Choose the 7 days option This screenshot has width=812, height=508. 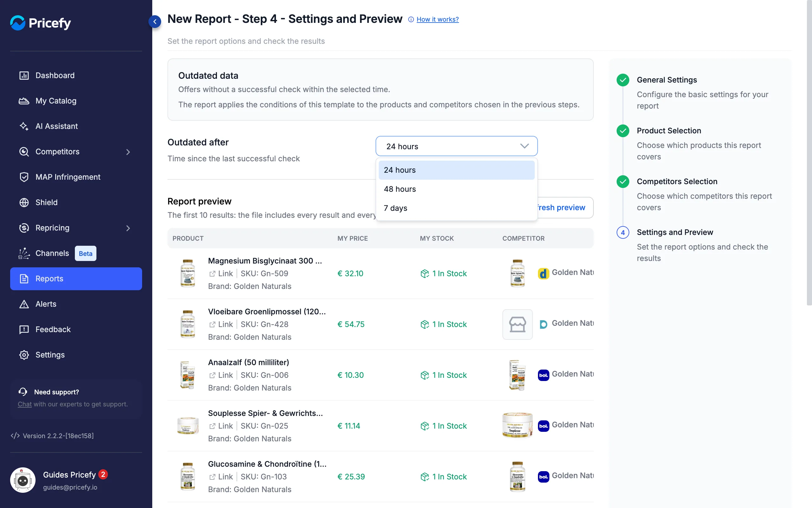tap(456, 208)
